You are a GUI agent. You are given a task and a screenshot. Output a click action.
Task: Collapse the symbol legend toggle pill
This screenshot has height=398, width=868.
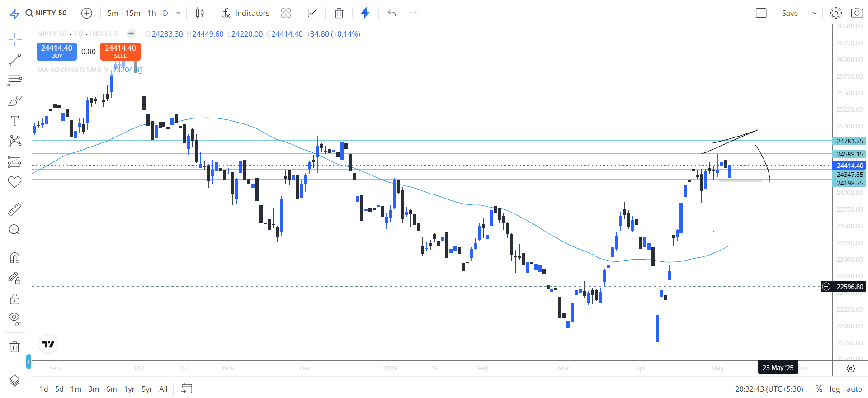(131, 33)
